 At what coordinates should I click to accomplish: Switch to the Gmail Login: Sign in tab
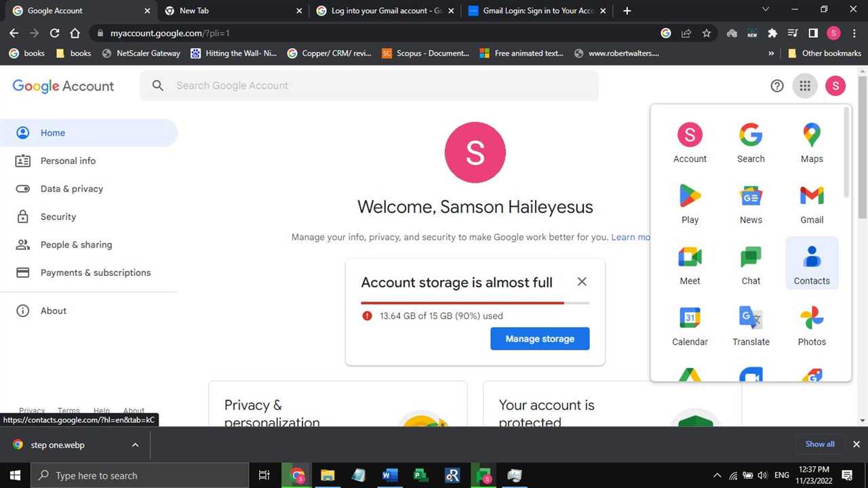tap(537, 11)
